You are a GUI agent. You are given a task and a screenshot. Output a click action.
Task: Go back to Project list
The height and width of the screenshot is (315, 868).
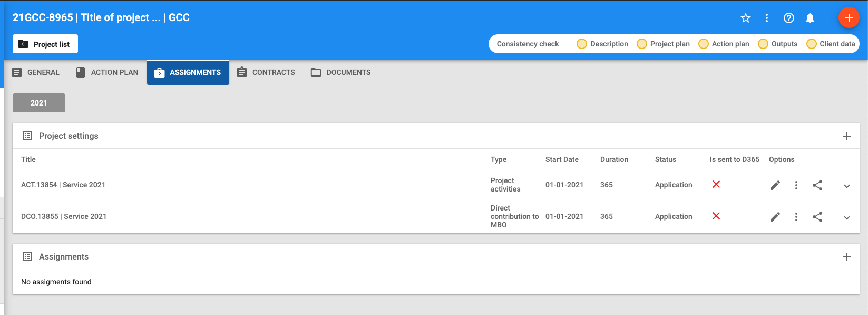point(45,44)
